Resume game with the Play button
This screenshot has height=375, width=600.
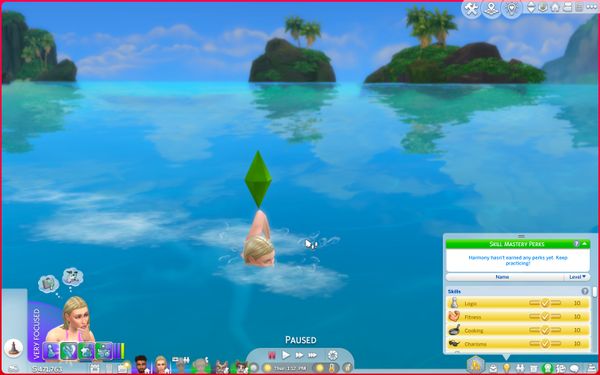(286, 355)
